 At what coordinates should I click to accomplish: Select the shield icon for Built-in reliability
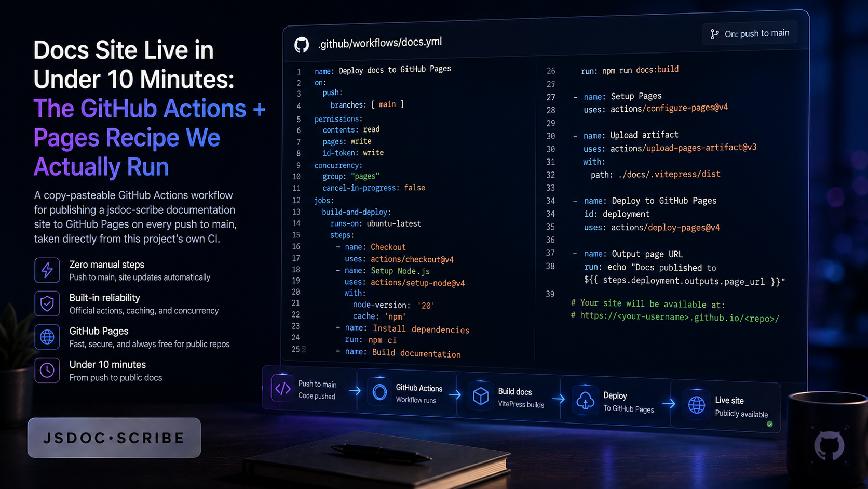47,303
